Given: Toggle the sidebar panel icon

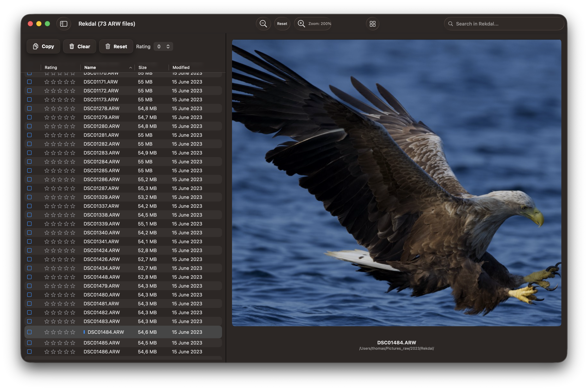Looking at the screenshot, I should click(x=64, y=24).
